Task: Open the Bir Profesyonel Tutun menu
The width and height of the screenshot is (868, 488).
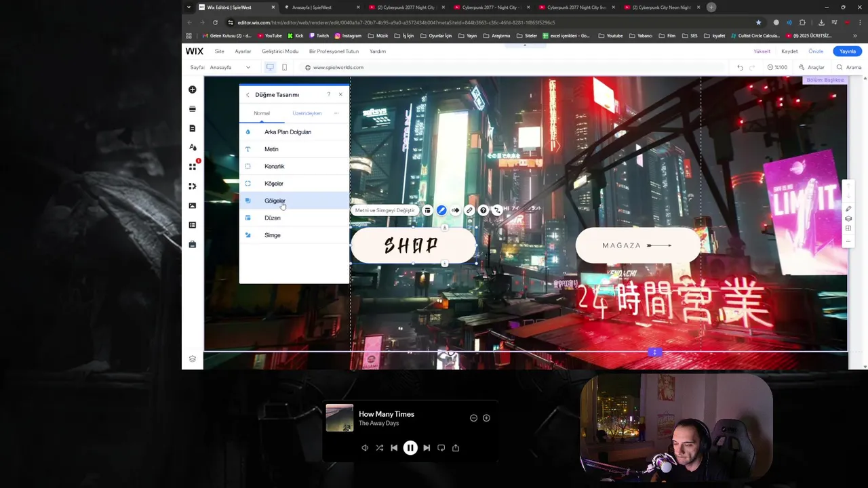Action: (334, 51)
